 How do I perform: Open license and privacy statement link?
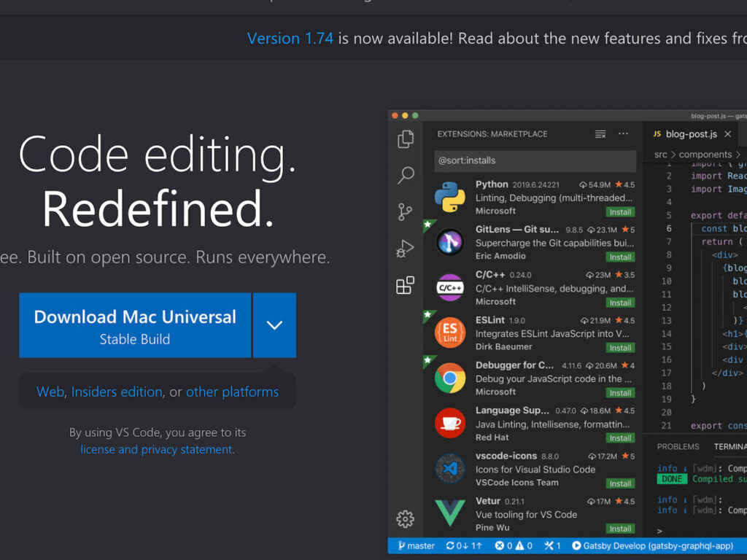(156, 449)
